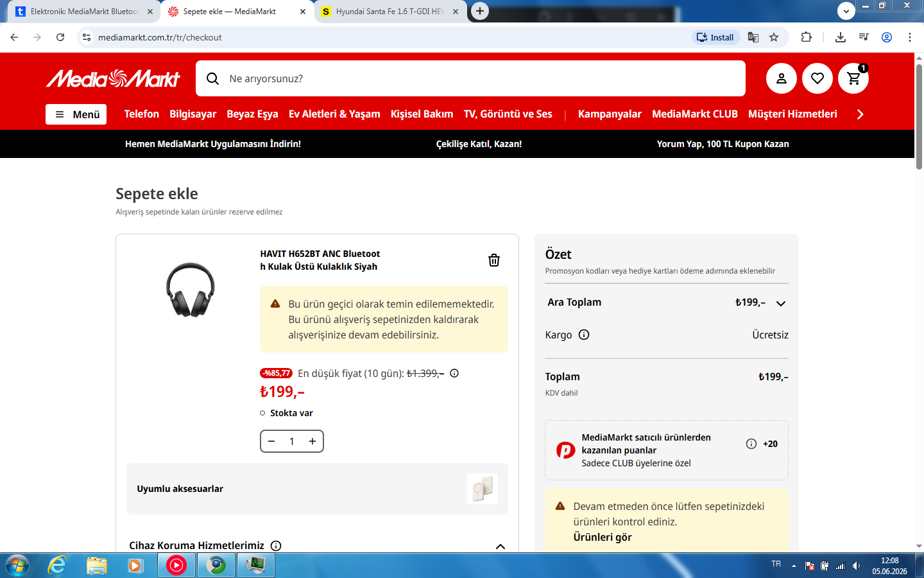Open the Google Translate icon in address bar

[x=753, y=37]
